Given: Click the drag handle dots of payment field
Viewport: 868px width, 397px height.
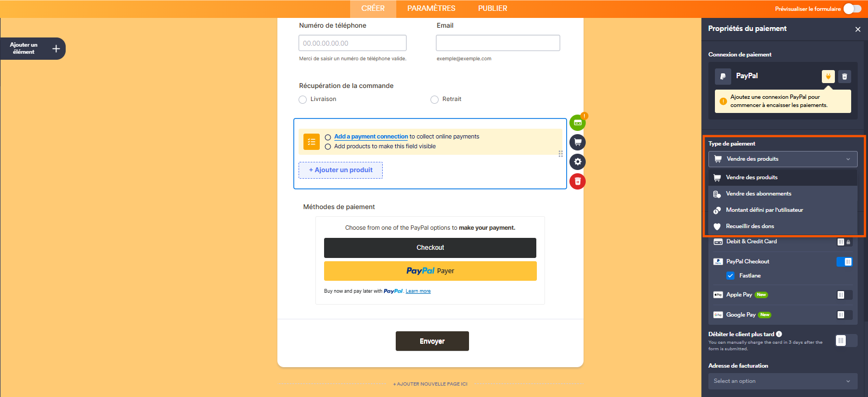Looking at the screenshot, I should coord(561,154).
